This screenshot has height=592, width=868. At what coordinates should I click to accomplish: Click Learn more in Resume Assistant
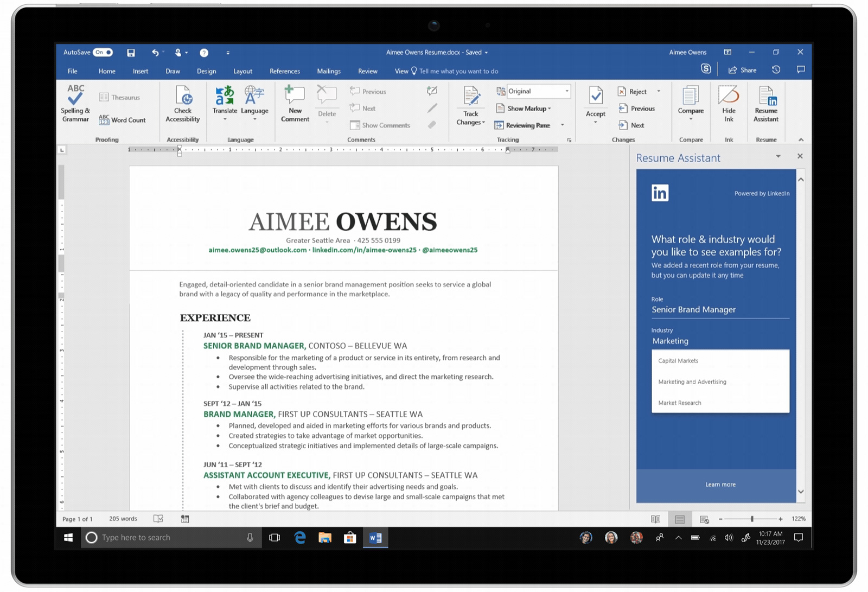click(720, 485)
